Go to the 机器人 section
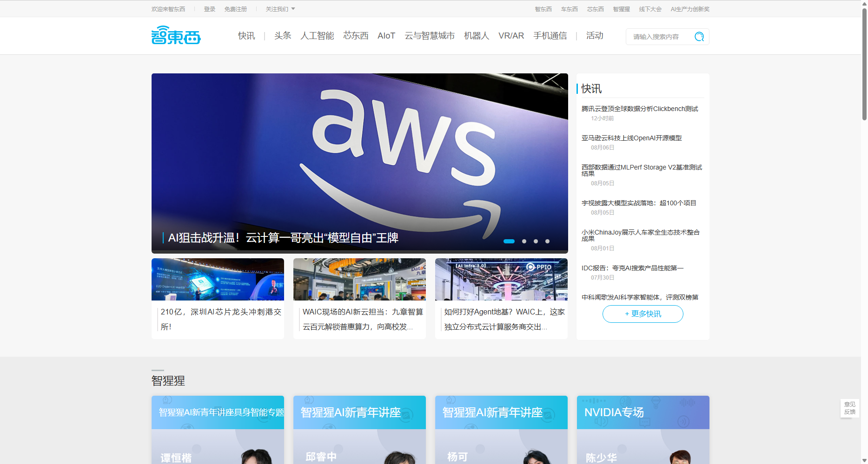This screenshot has width=868, height=464. pos(477,36)
